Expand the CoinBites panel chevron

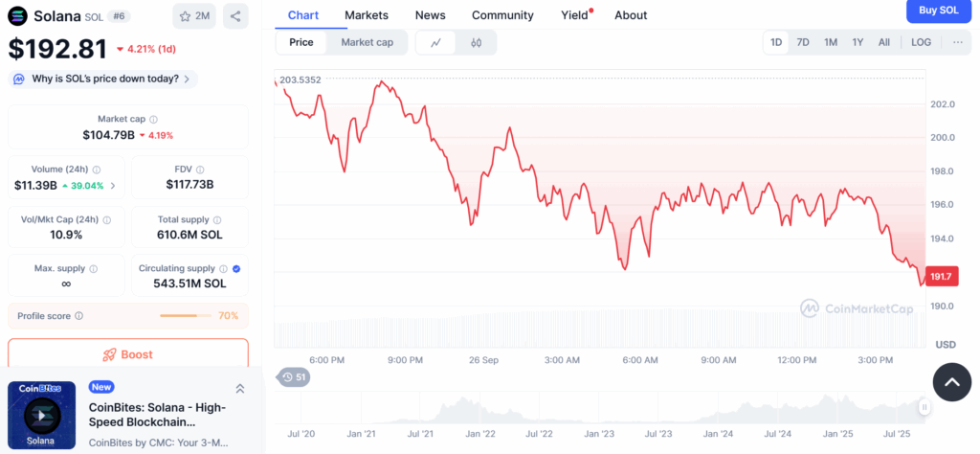(x=239, y=388)
